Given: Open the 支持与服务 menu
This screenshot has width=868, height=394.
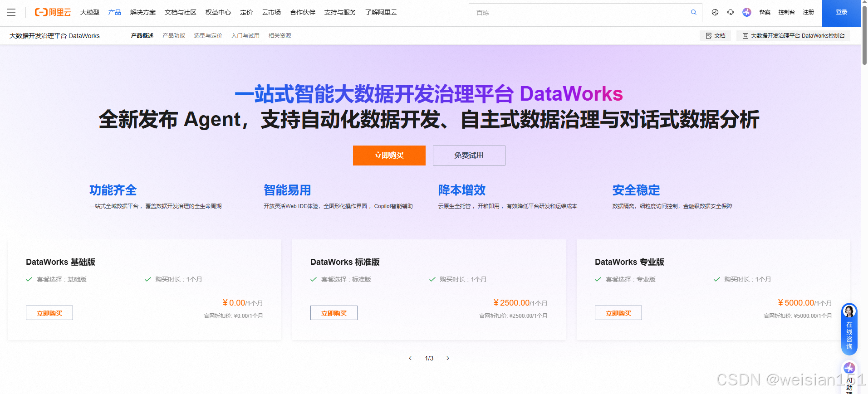Looking at the screenshot, I should click(x=340, y=12).
